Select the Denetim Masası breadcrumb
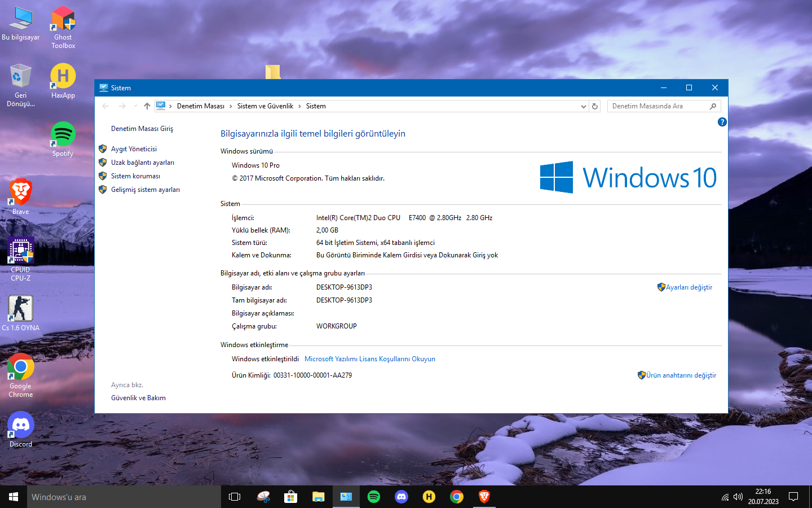 (x=201, y=106)
